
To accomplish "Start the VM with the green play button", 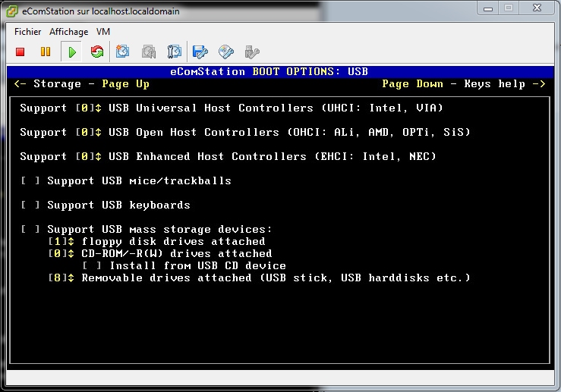I will click(x=72, y=52).
